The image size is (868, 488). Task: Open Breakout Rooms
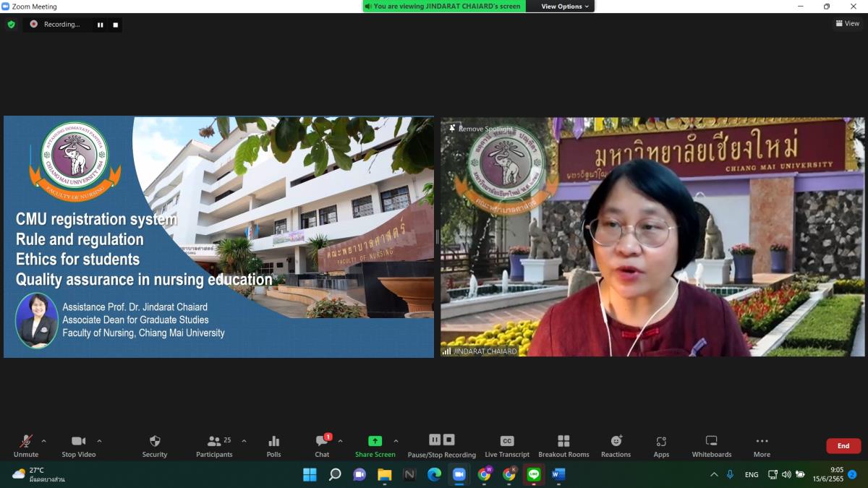tap(563, 445)
